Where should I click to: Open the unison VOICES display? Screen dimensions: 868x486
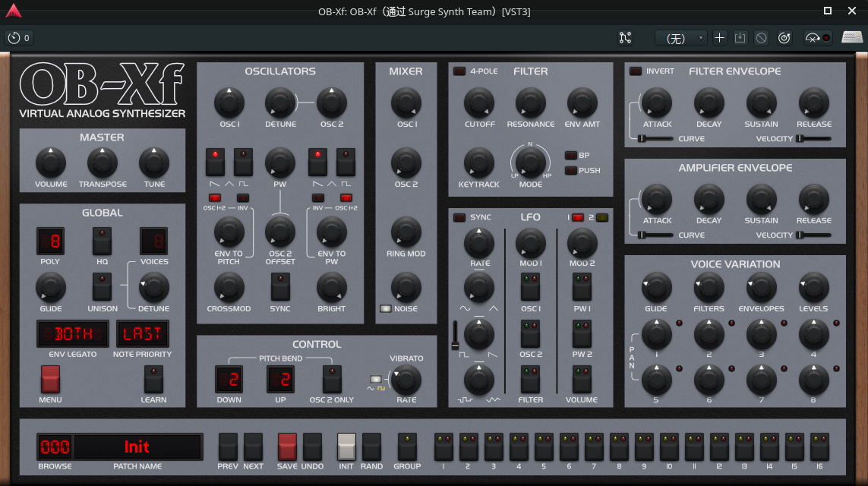tap(153, 241)
